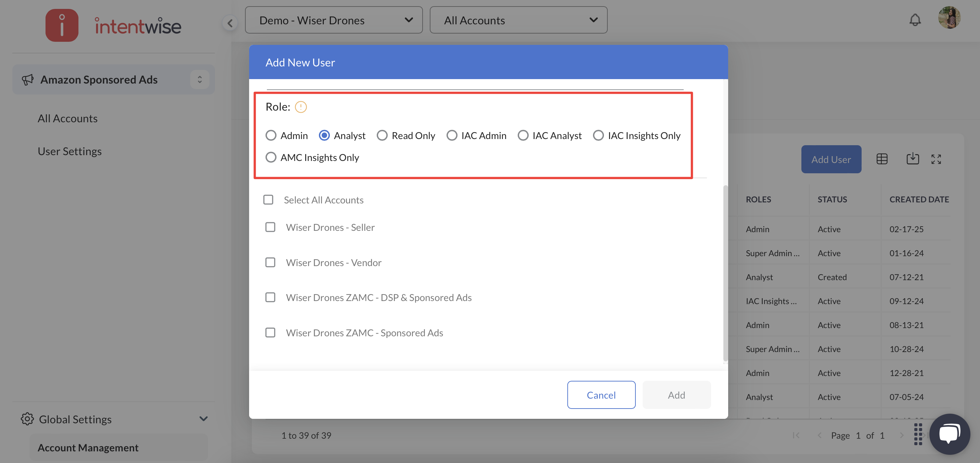Select the Admin role radio button
980x463 pixels.
(x=270, y=136)
